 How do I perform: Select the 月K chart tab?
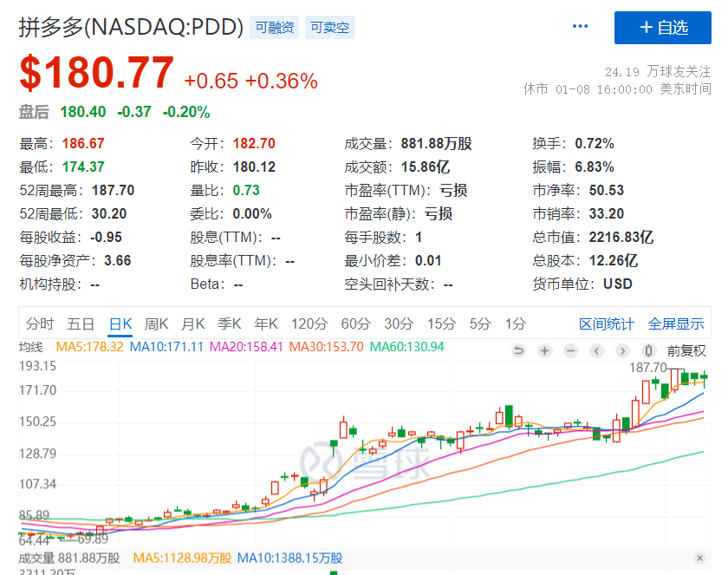[192, 323]
